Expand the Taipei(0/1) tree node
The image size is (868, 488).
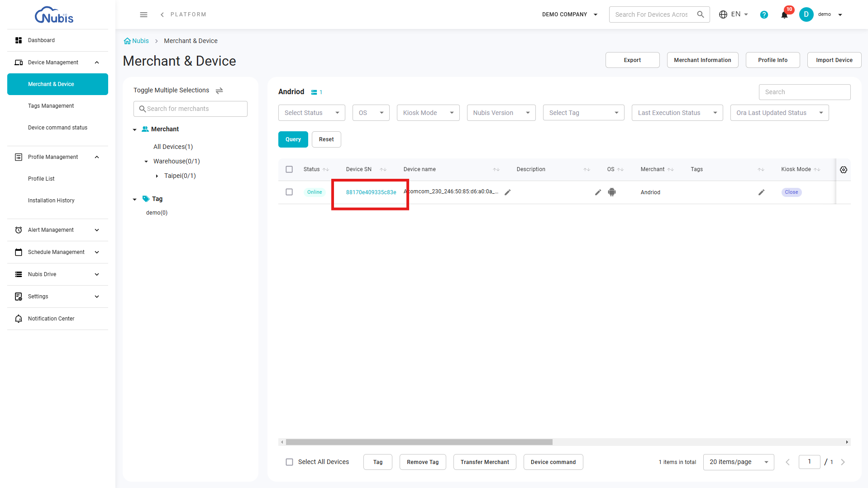(157, 176)
